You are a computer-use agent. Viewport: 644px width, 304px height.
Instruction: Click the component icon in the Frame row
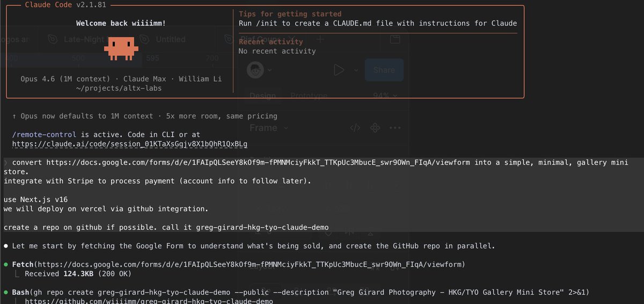(375, 128)
